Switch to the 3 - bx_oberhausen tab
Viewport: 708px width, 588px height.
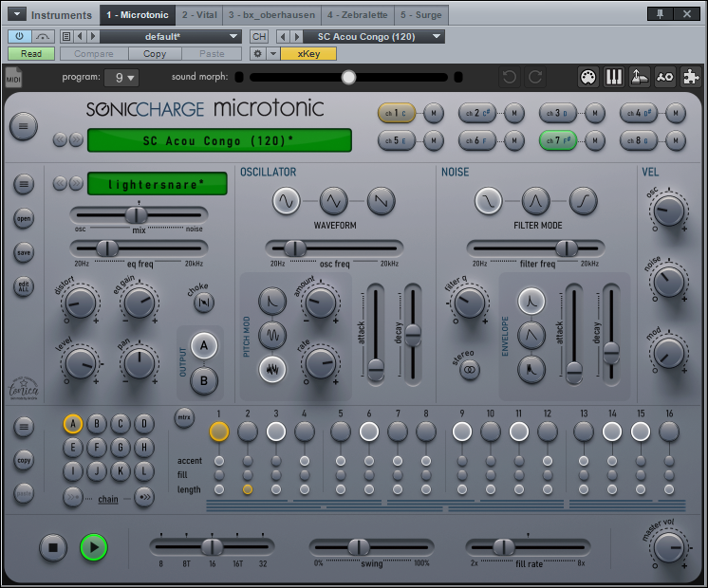click(271, 15)
